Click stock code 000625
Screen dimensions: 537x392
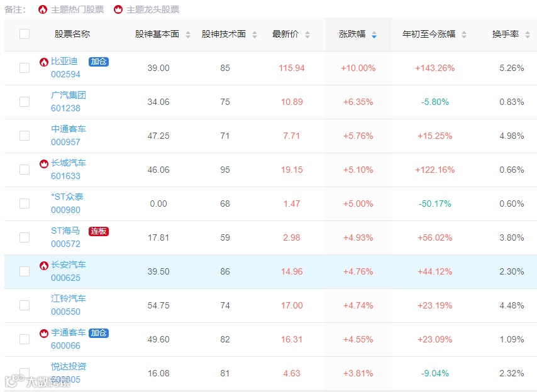(65, 278)
